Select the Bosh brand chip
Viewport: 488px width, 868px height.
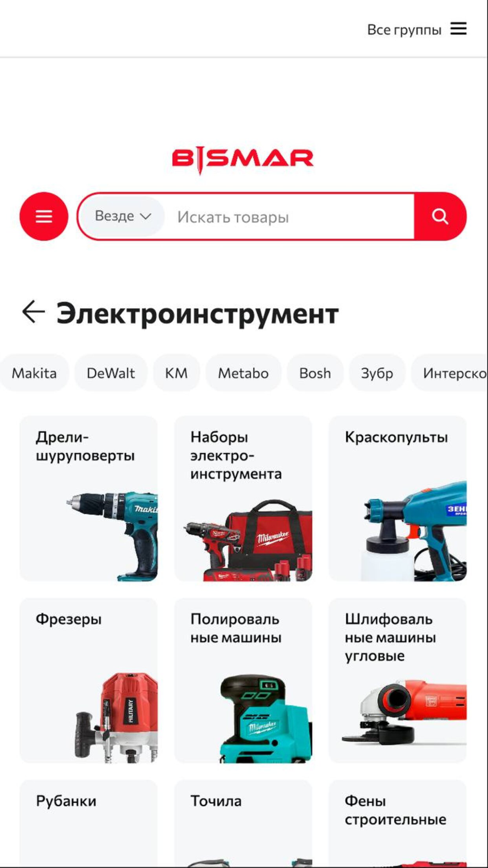coord(315,373)
